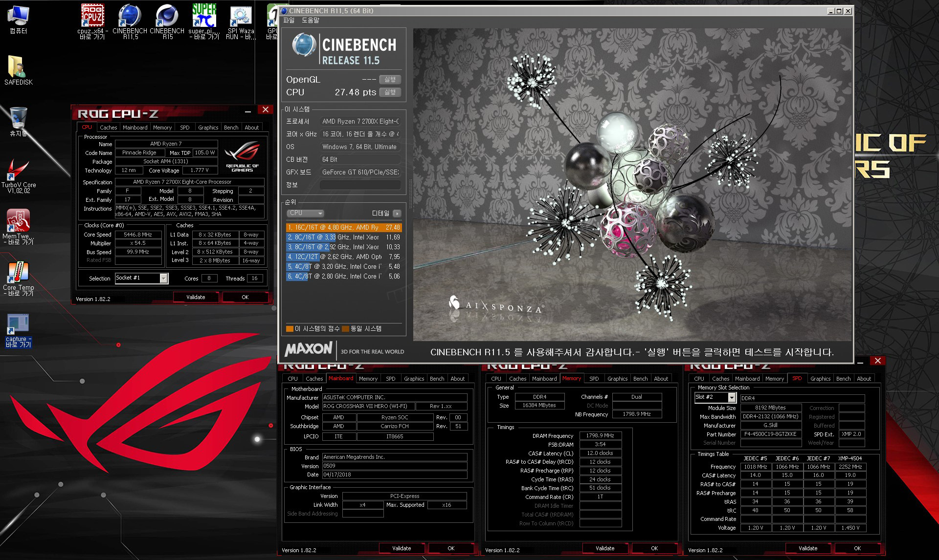Click the Part Number F4-4500C19-8GTZKKE field
This screenshot has width=939, height=560.
click(x=770, y=434)
